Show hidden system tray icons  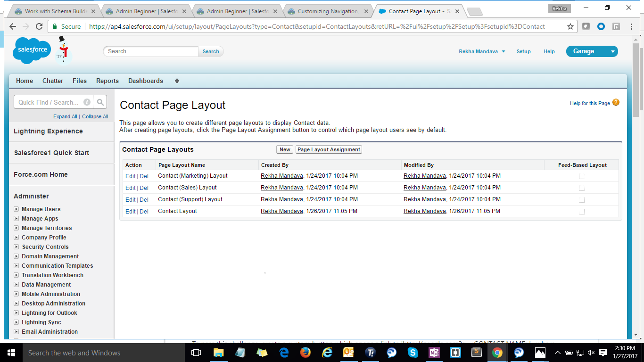[558, 353]
